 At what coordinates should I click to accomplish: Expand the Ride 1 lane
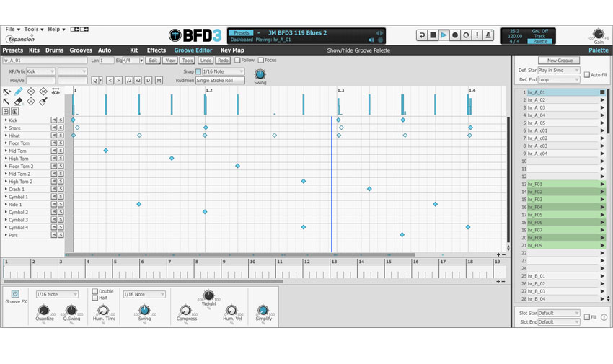pos(6,204)
